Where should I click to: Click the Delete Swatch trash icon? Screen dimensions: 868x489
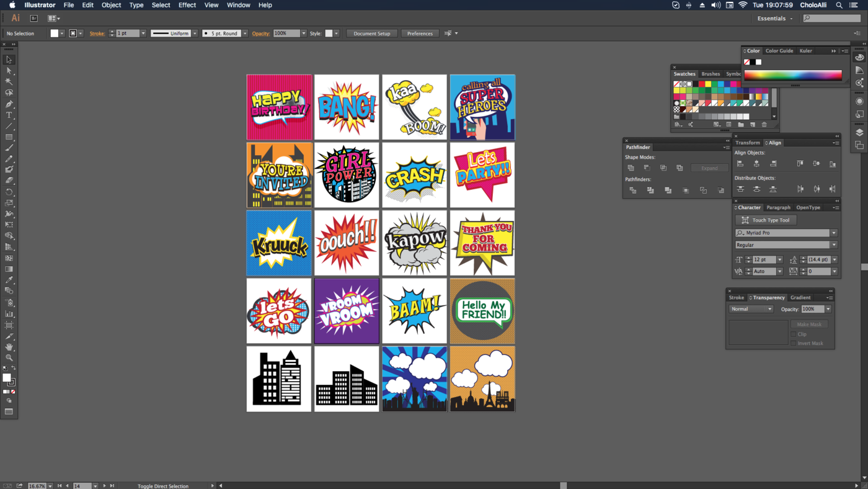(x=764, y=124)
